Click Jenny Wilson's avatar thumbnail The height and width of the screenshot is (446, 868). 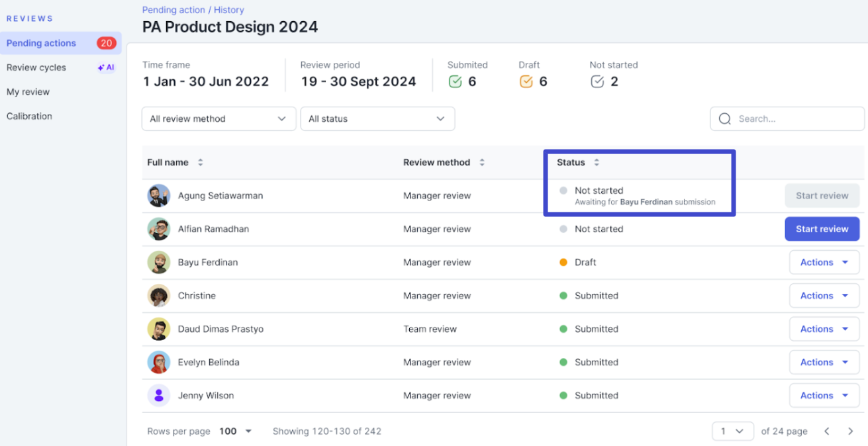click(x=159, y=396)
